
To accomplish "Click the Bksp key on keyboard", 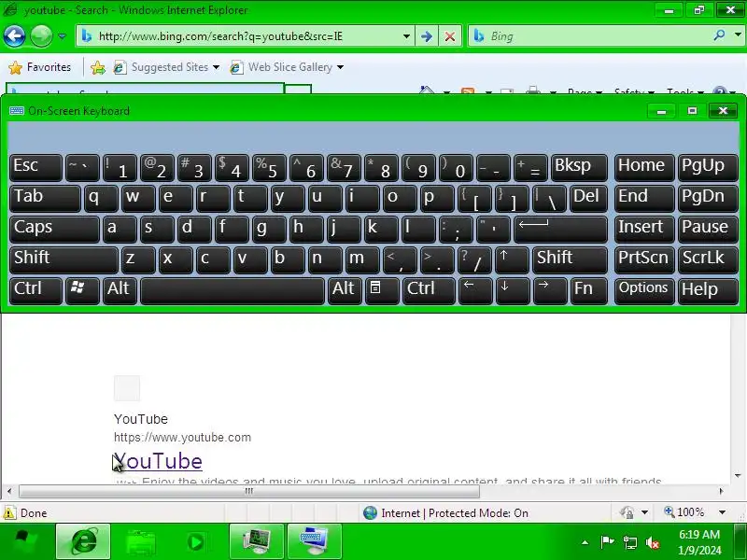I will (x=579, y=168).
